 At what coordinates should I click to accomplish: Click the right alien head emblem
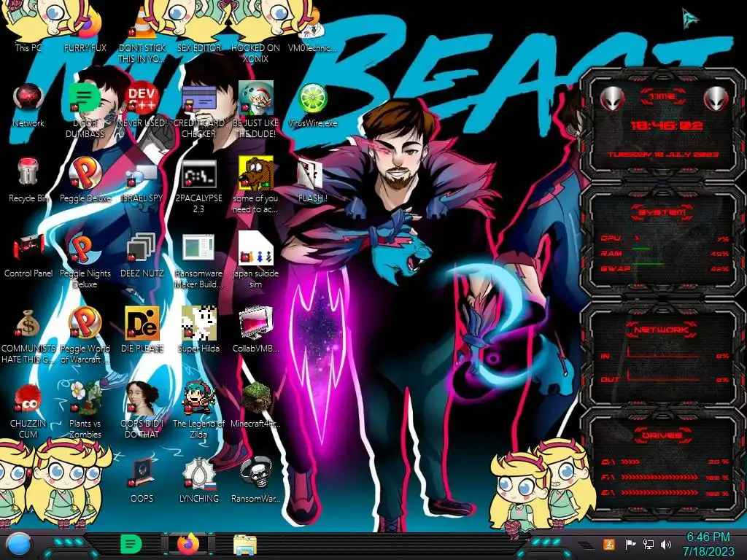(716, 99)
